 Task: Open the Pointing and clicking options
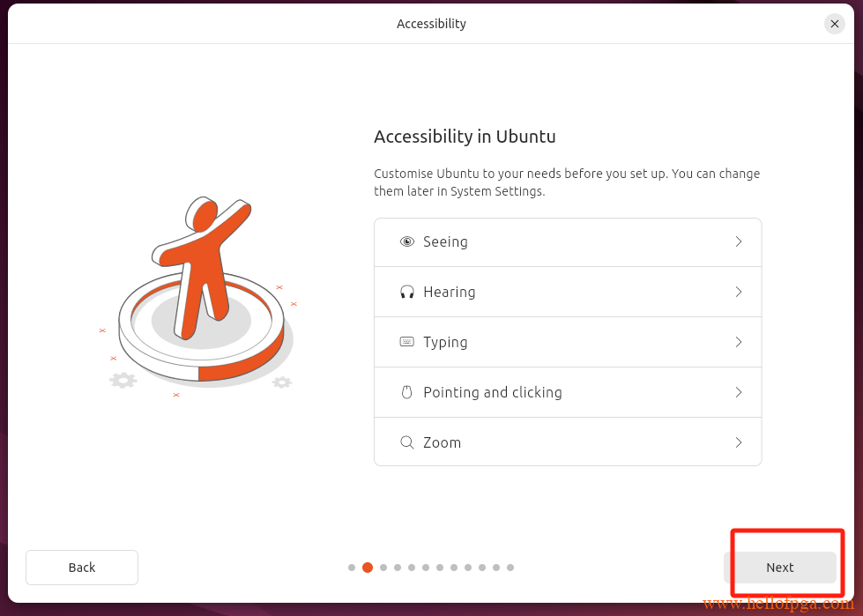coord(568,392)
